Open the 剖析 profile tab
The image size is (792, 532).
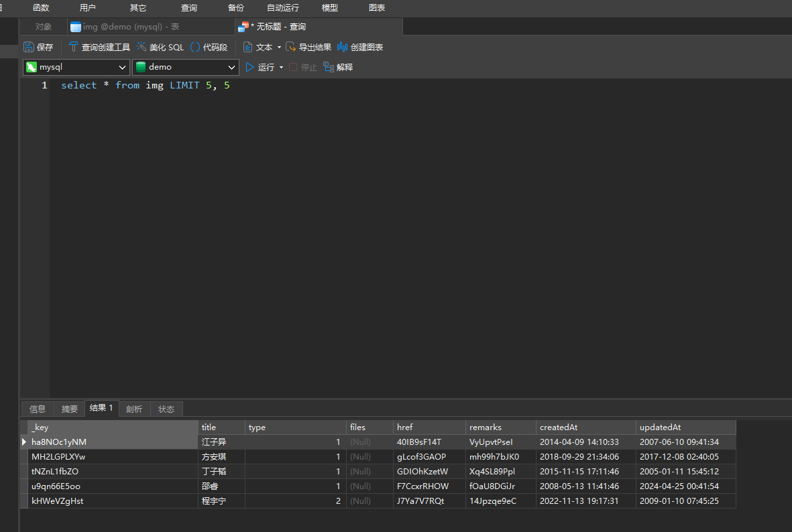(x=134, y=409)
